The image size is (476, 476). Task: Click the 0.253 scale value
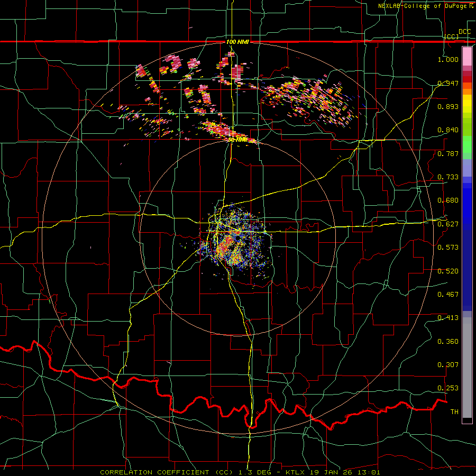[448, 388]
